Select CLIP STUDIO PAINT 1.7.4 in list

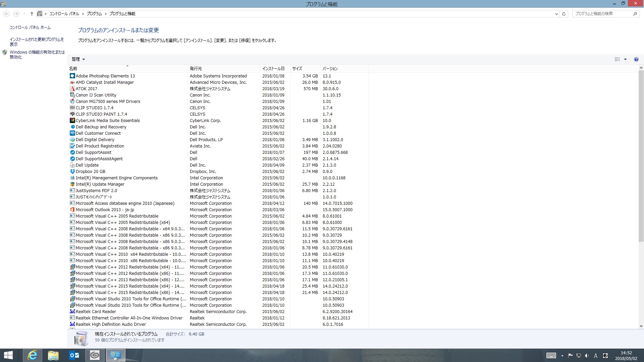[x=101, y=114]
